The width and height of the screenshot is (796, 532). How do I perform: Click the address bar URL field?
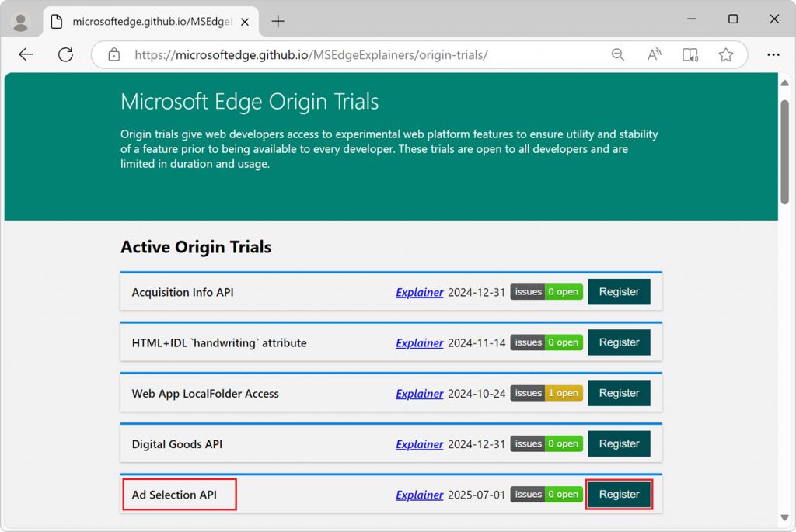[350, 55]
